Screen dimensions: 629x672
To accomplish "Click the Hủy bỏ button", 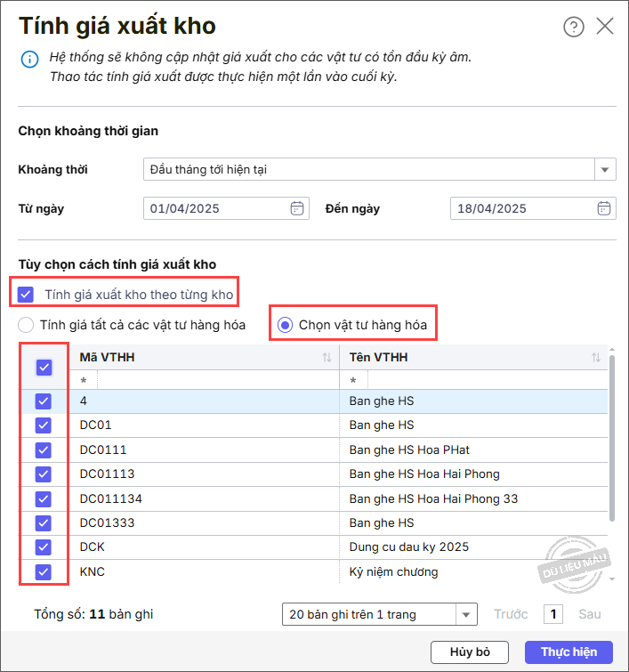I will point(469,652).
